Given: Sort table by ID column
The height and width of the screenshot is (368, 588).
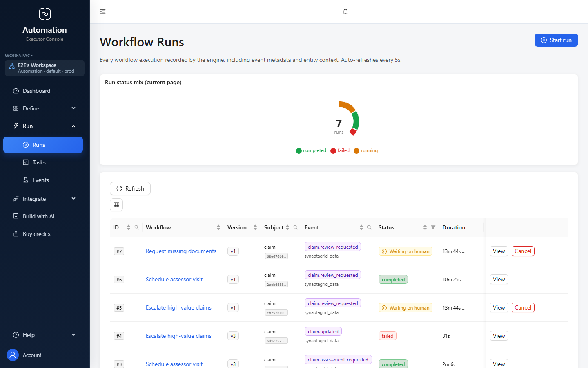Looking at the screenshot, I should pos(129,227).
